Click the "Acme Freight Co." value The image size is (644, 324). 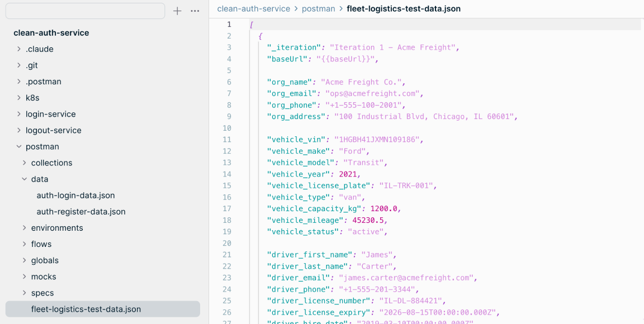pos(362,82)
